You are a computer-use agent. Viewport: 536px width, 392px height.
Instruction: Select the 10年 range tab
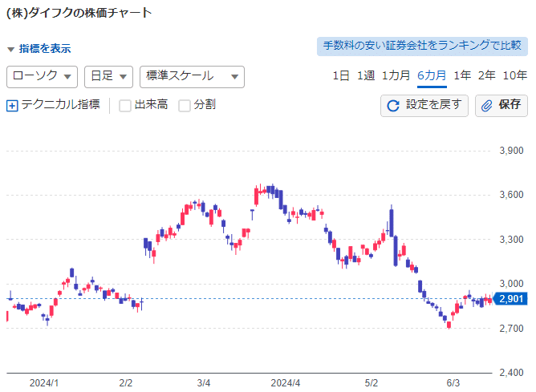click(x=515, y=76)
